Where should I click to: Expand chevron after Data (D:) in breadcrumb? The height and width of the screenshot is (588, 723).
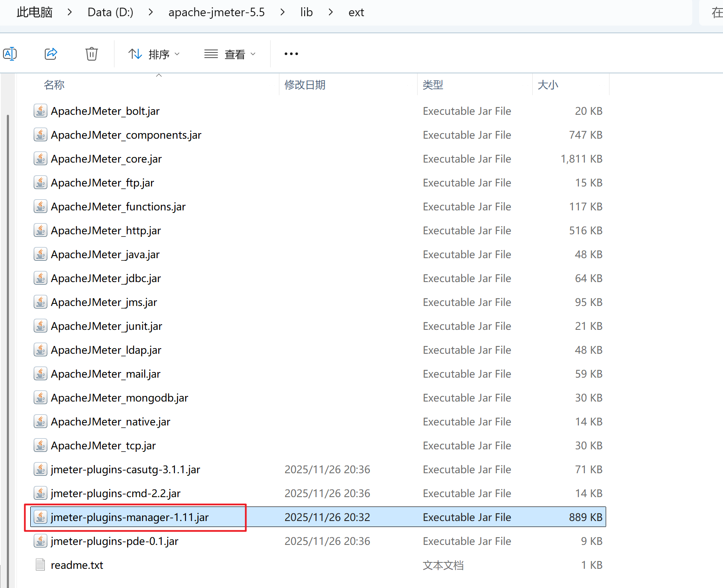click(151, 12)
